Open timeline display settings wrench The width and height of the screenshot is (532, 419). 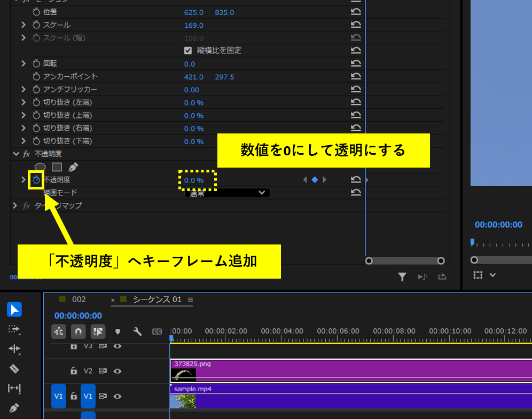point(137,331)
